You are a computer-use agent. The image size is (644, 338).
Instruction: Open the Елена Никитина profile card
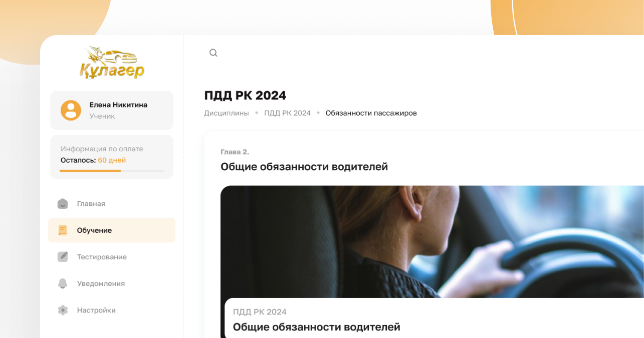coord(112,110)
